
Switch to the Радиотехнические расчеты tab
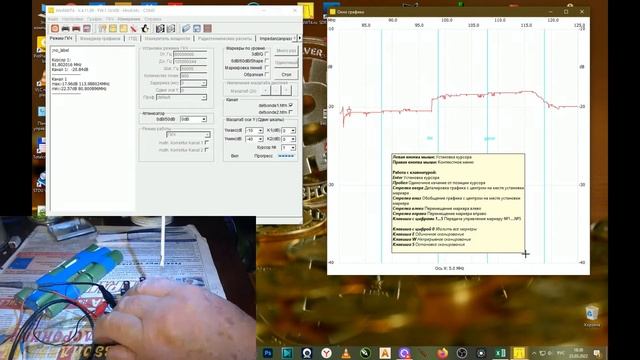[x=225, y=38]
